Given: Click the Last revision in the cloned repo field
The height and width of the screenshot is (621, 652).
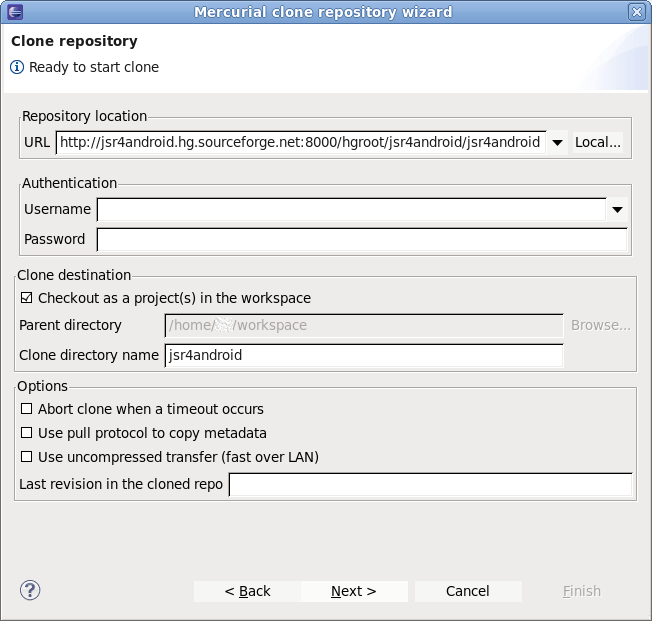Looking at the screenshot, I should pyautogui.click(x=431, y=485).
